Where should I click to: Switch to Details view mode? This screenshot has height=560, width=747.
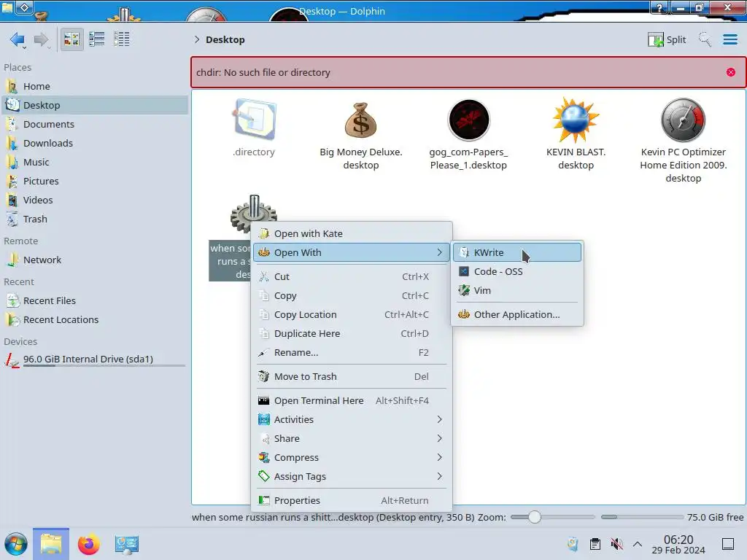(x=122, y=39)
